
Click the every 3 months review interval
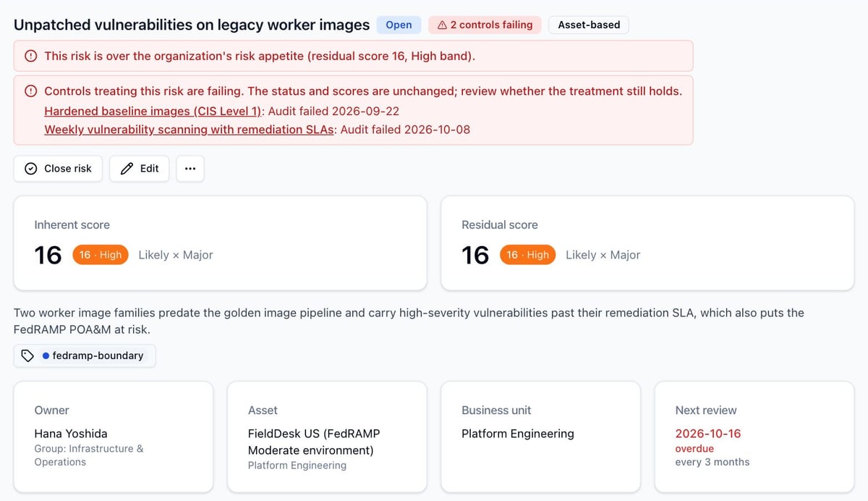coord(712,462)
